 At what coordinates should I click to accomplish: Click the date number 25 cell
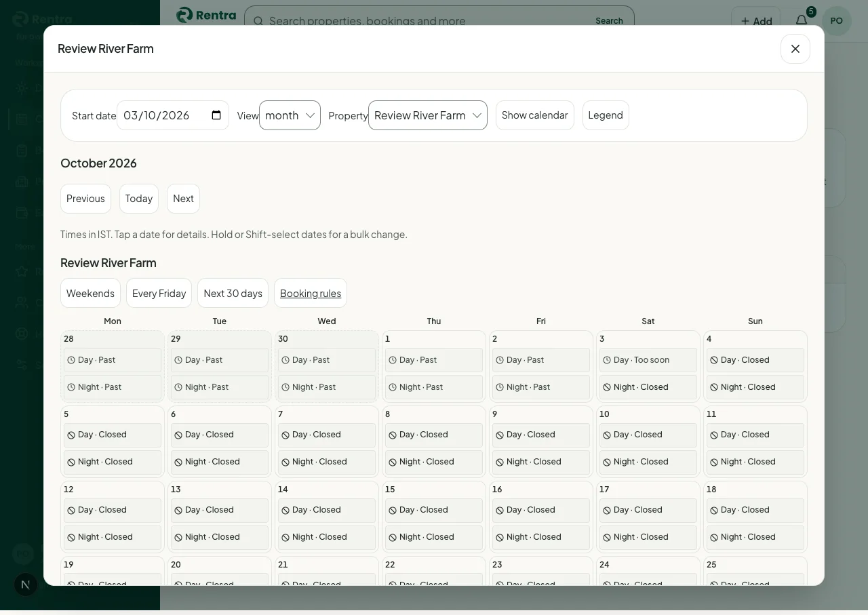click(x=711, y=564)
